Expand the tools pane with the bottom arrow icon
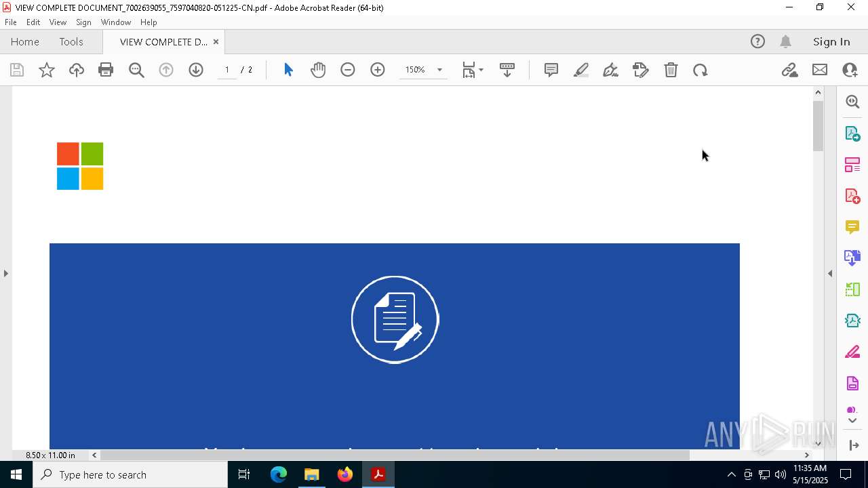The height and width of the screenshot is (488, 868). 854,445
